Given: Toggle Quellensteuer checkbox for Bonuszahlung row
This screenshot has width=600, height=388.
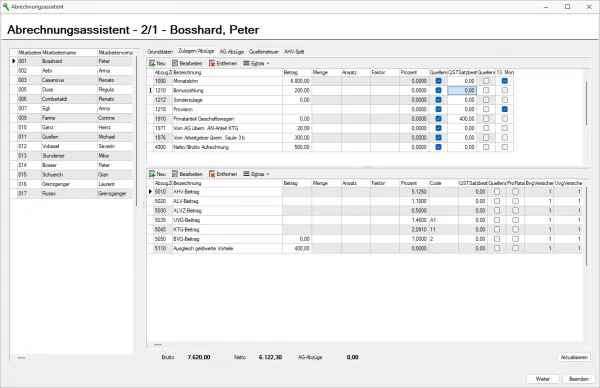Looking at the screenshot, I should coord(439,90).
